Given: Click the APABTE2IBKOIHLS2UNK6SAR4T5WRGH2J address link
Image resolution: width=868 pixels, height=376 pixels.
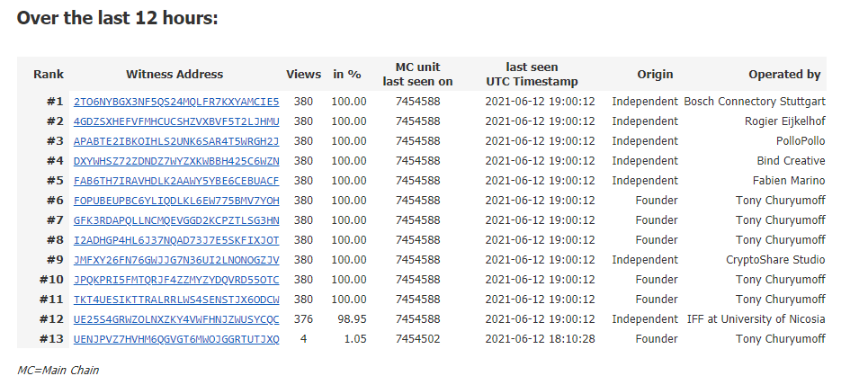Looking at the screenshot, I should click(176, 141).
